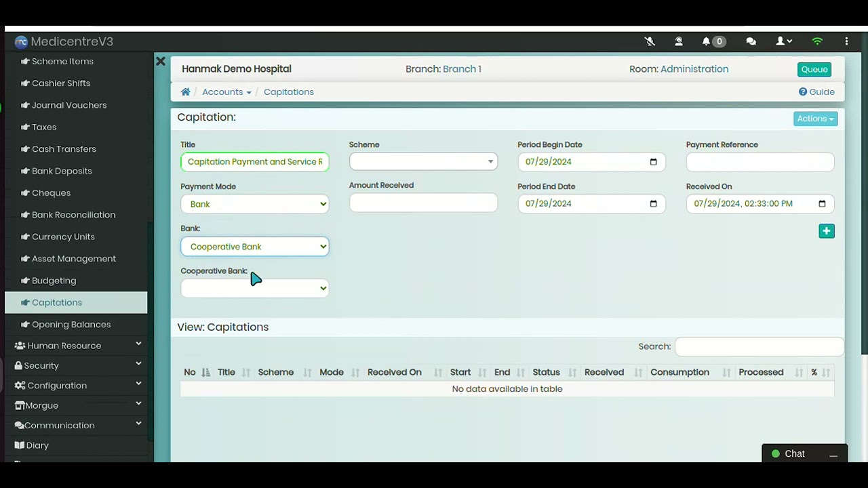Open notifications bell icon
The image size is (868, 488).
click(x=706, y=41)
